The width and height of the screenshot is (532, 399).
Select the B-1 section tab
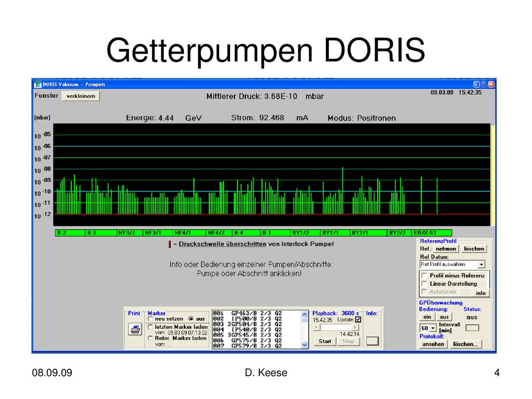point(276,233)
